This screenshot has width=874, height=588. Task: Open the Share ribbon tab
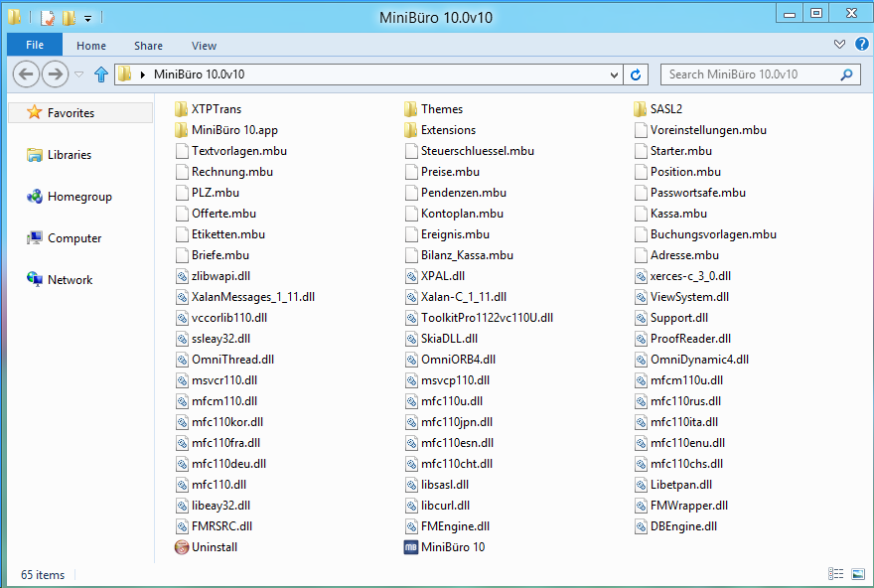(148, 46)
